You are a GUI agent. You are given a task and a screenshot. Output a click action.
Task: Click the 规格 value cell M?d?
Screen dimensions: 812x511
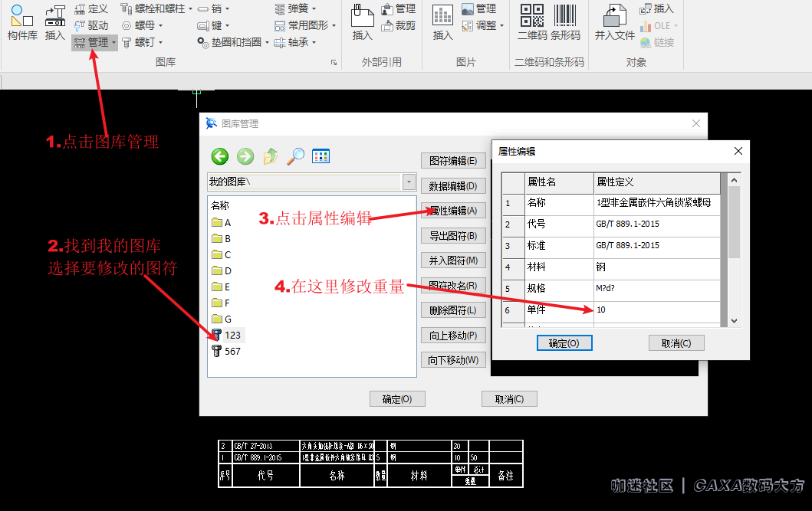click(x=656, y=289)
